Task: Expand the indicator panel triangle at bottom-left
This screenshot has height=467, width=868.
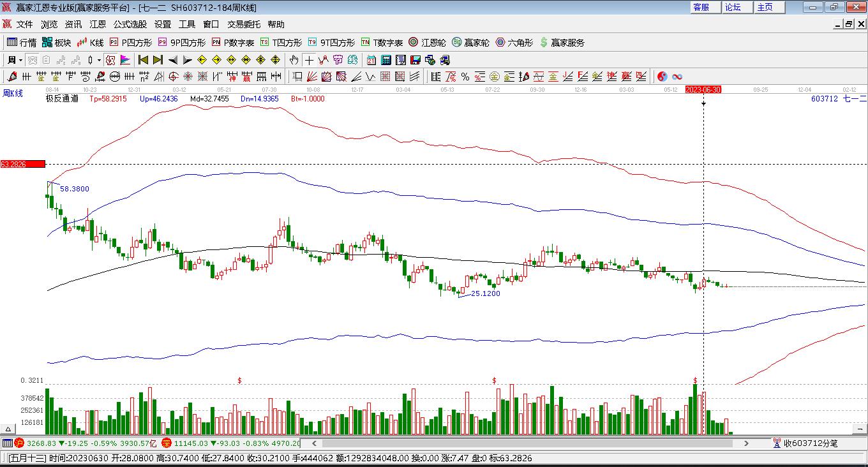Action: 9,429
